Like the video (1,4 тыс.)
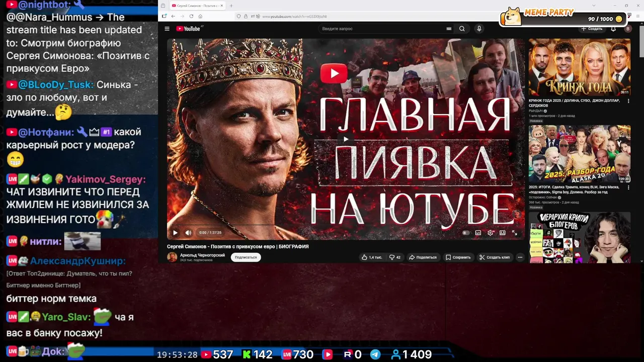Screen dimensions: 644x362 tap(372, 257)
